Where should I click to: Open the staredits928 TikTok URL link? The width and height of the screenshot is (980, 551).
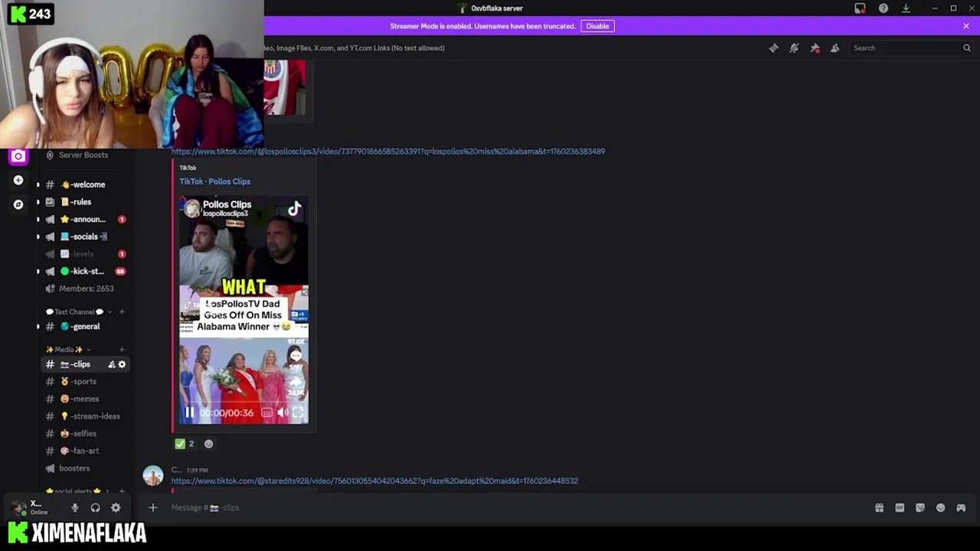click(374, 481)
